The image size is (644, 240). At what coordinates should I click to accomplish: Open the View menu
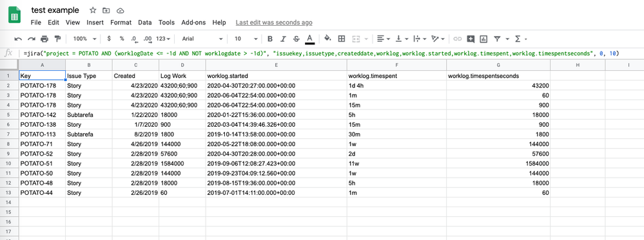[x=73, y=23]
